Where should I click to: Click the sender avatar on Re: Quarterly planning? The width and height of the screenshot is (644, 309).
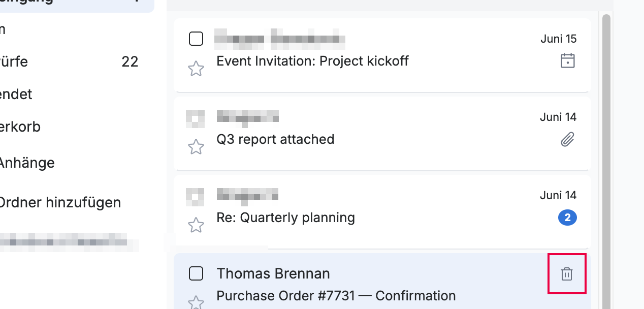click(196, 196)
